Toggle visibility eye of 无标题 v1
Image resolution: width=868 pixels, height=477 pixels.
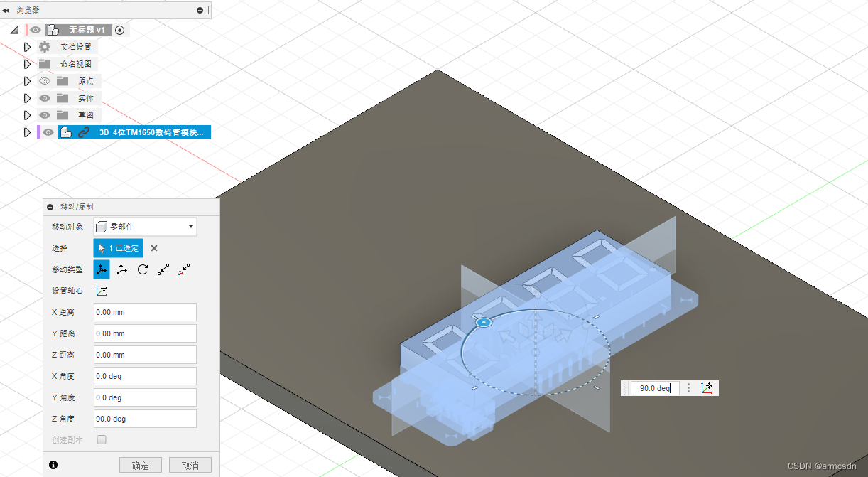tap(35, 30)
